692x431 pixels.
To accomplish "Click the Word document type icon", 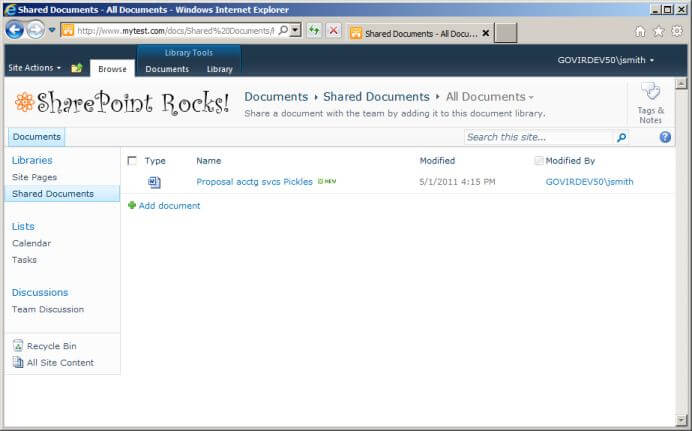I will click(x=154, y=182).
